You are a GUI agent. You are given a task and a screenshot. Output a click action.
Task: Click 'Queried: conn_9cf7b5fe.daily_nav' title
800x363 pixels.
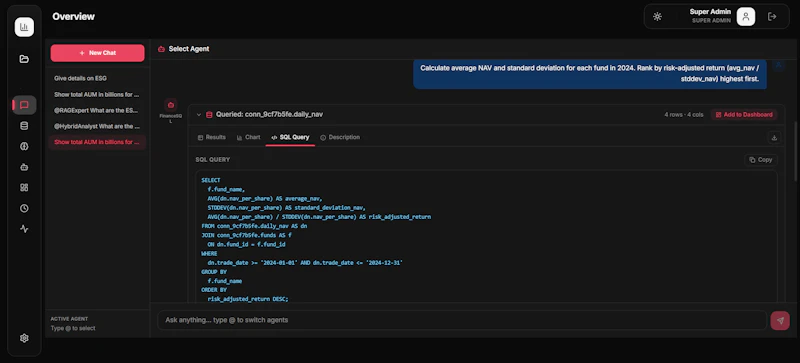[x=269, y=115]
